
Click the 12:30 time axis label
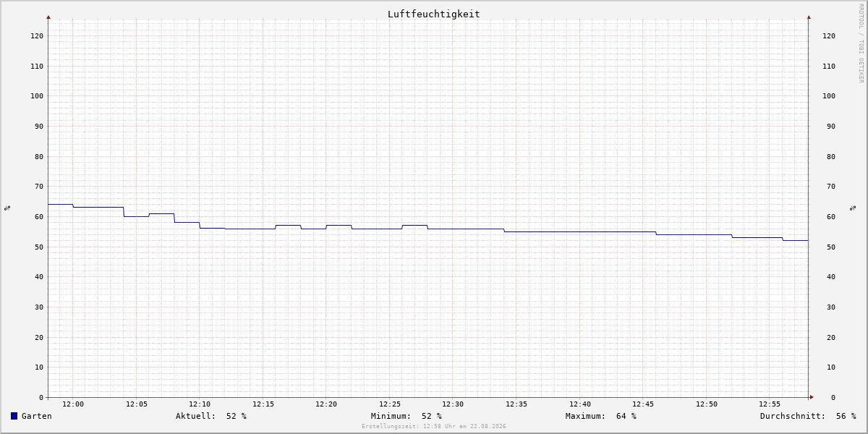(x=453, y=404)
